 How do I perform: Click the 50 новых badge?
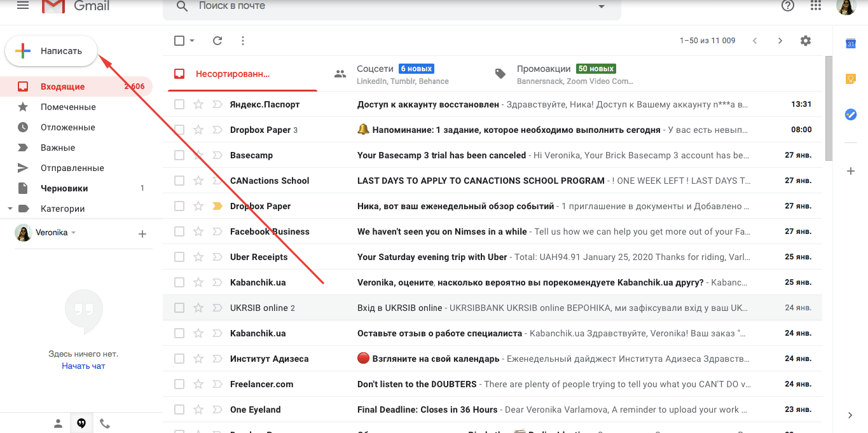[596, 69]
